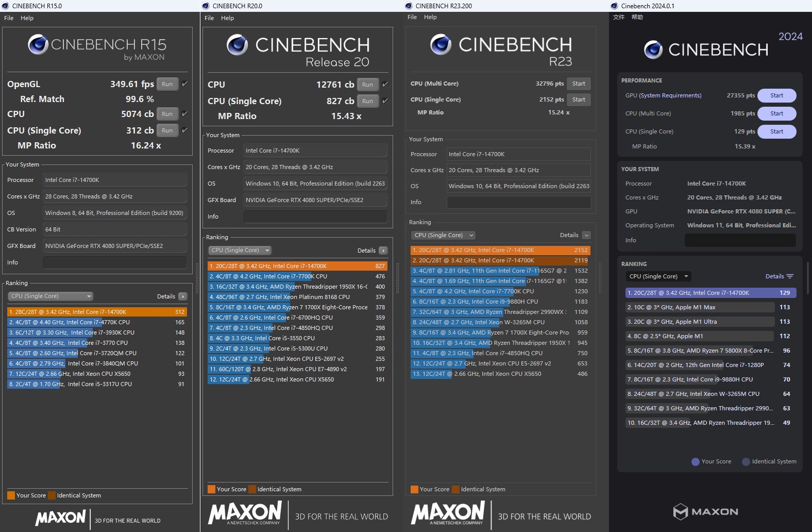Click the Info field in Cinebench R20

(x=315, y=217)
